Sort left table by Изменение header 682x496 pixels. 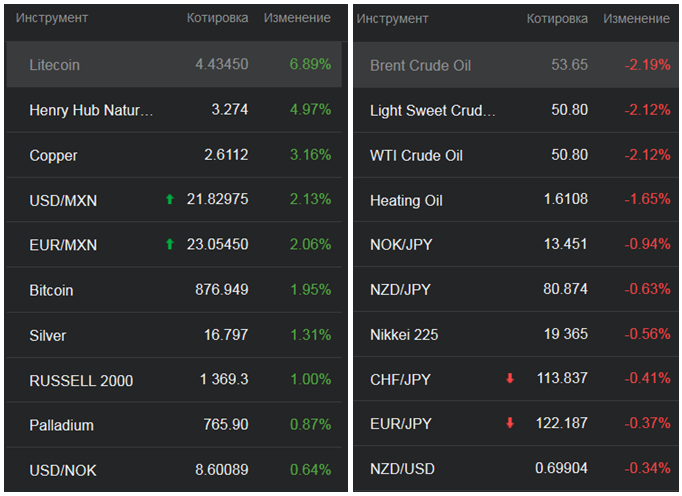(x=297, y=18)
